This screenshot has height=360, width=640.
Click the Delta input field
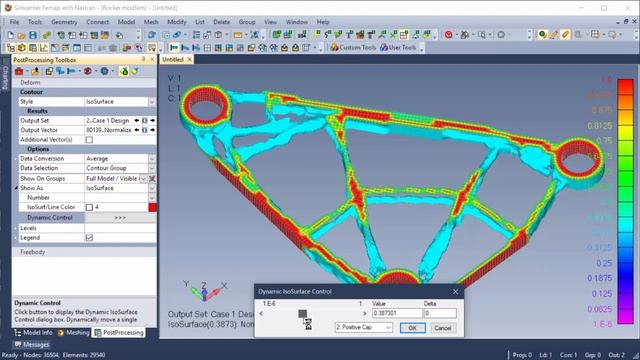pos(440,313)
